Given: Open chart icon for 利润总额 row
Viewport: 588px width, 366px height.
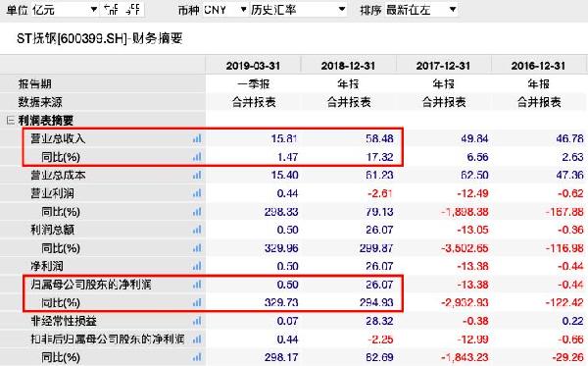Looking at the screenshot, I should tap(197, 230).
